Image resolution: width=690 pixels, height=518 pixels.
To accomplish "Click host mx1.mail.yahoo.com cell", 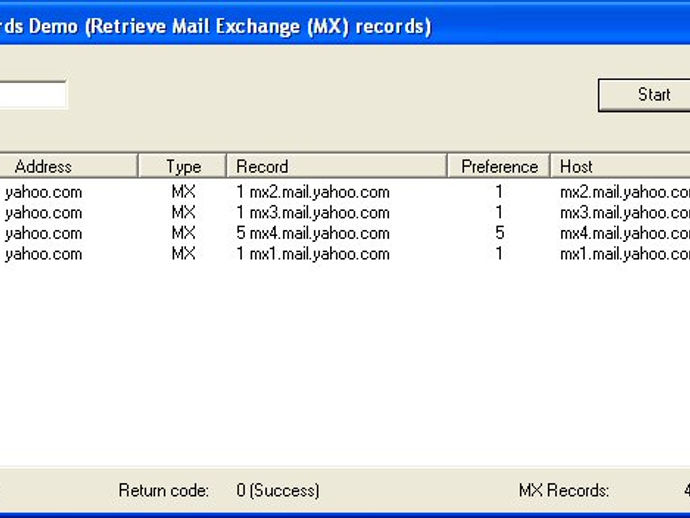I will pos(625,254).
